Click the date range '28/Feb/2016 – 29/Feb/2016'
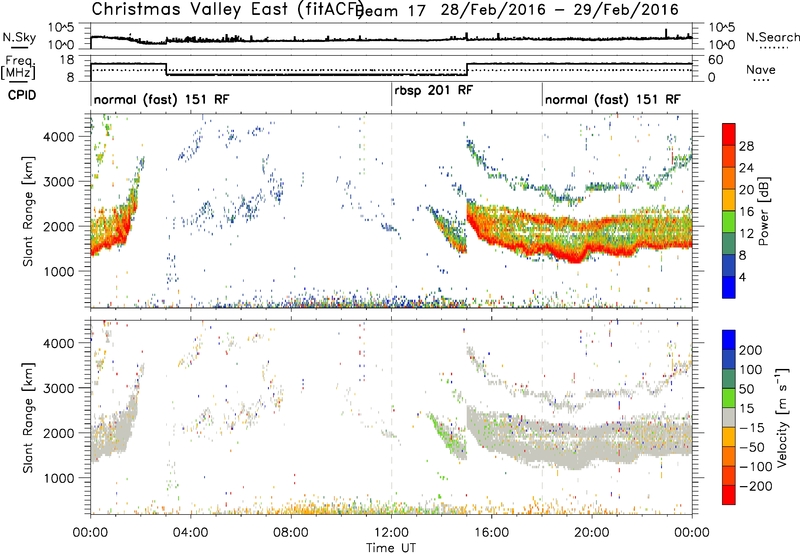 560,10
